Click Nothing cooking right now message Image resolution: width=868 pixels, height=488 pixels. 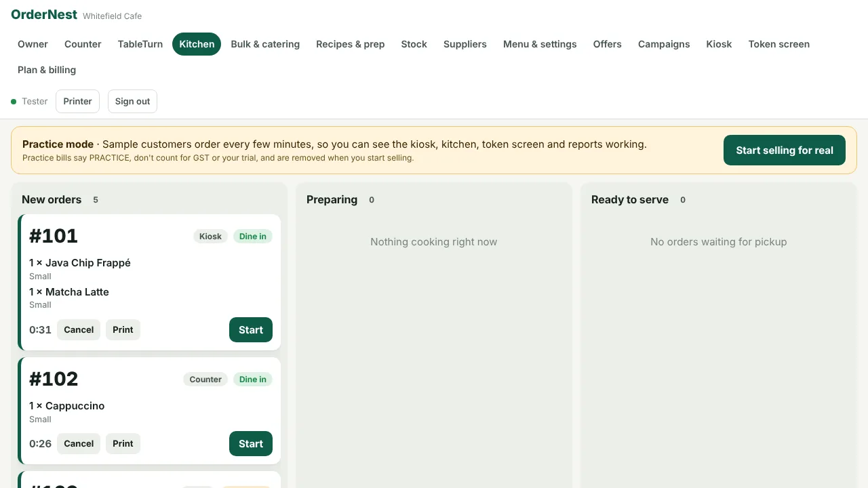(x=434, y=242)
